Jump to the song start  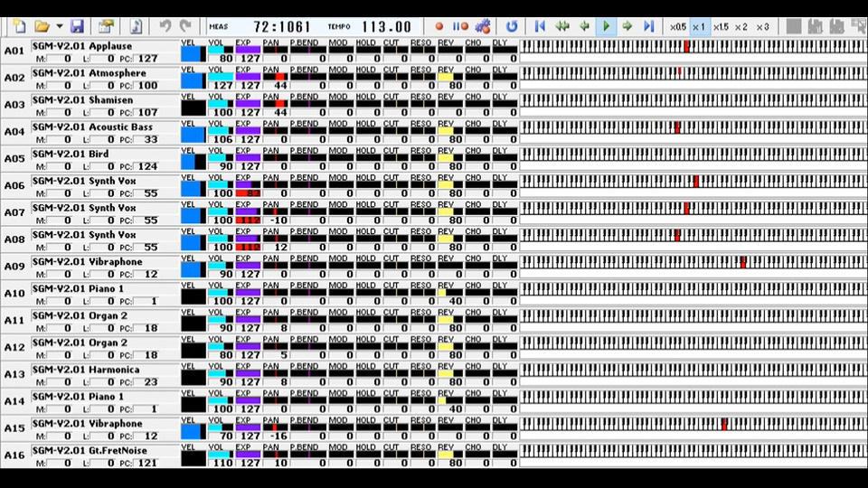tap(540, 26)
